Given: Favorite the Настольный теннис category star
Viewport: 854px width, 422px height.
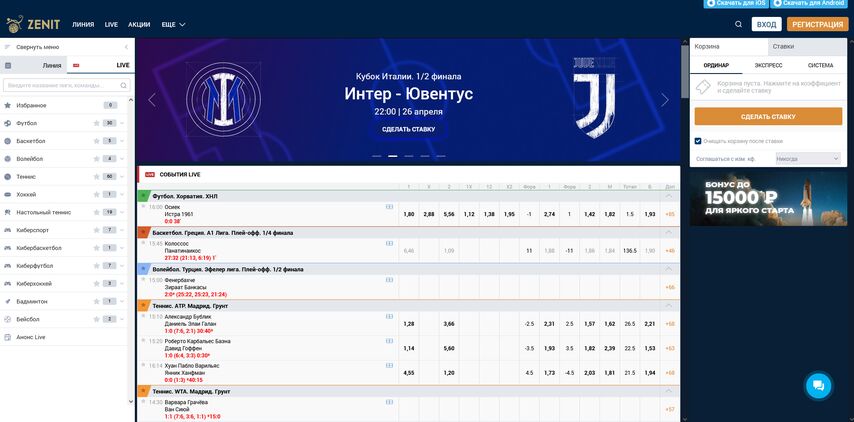Looking at the screenshot, I should coord(96,212).
